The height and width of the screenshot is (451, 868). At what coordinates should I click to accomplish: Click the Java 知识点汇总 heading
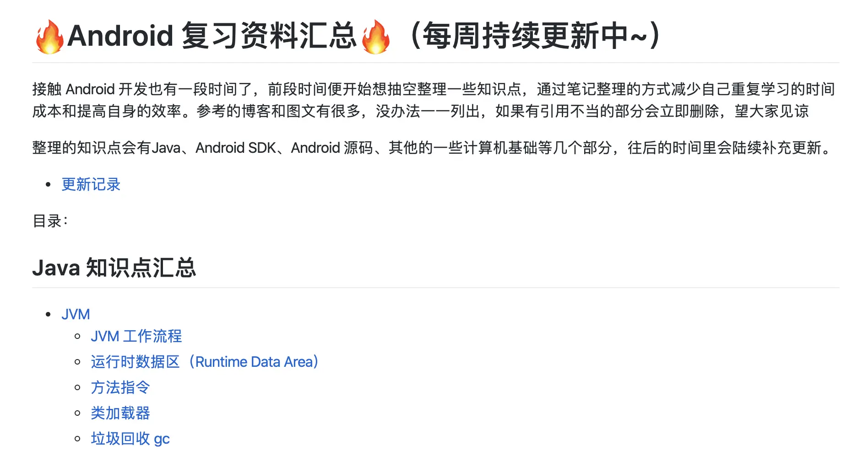(114, 268)
